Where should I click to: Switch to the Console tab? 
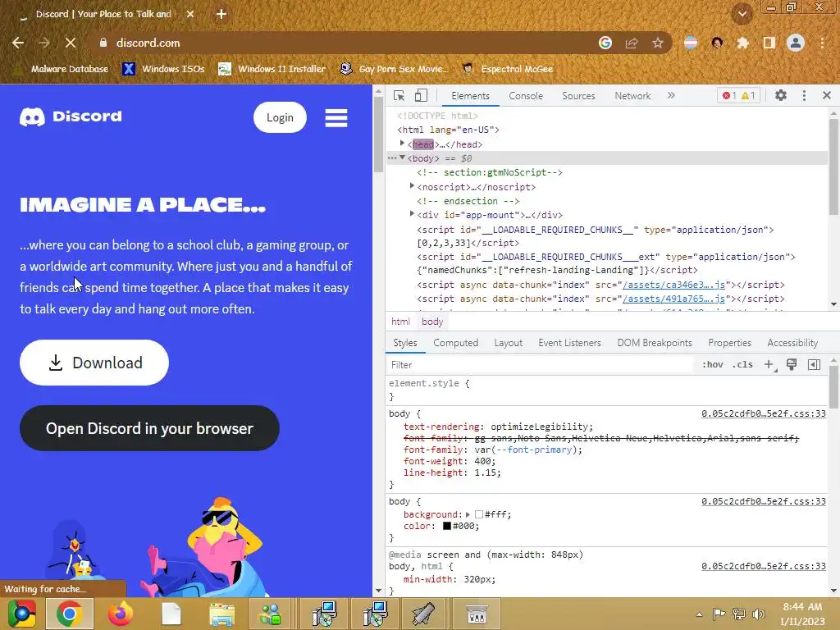[526, 96]
